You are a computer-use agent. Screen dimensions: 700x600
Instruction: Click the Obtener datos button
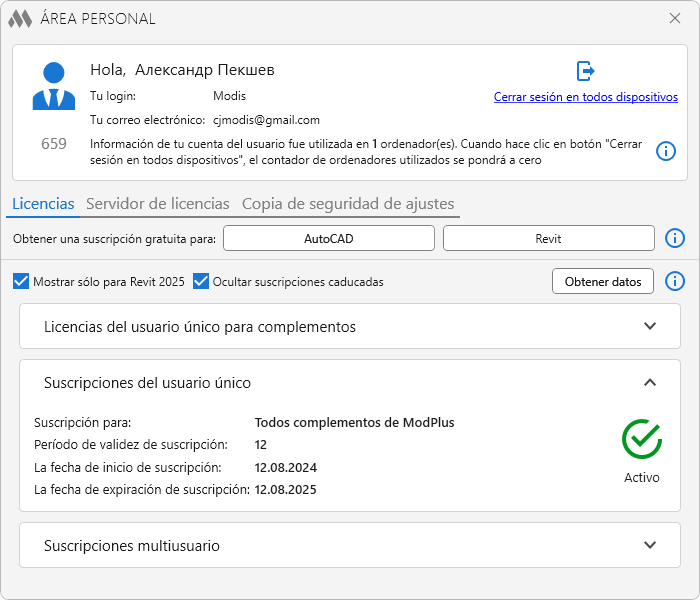point(603,281)
